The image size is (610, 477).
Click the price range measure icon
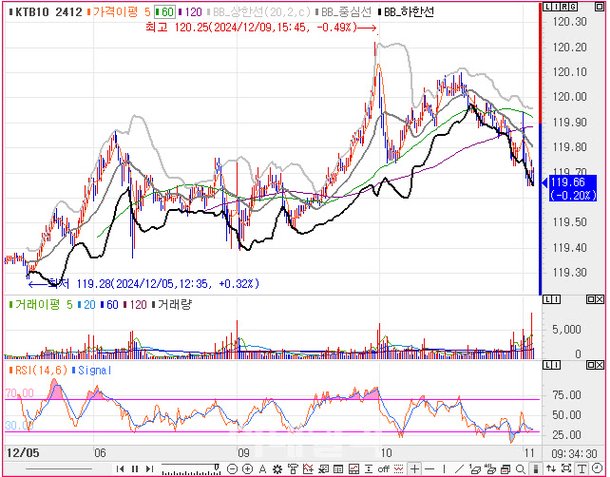pos(369,469)
